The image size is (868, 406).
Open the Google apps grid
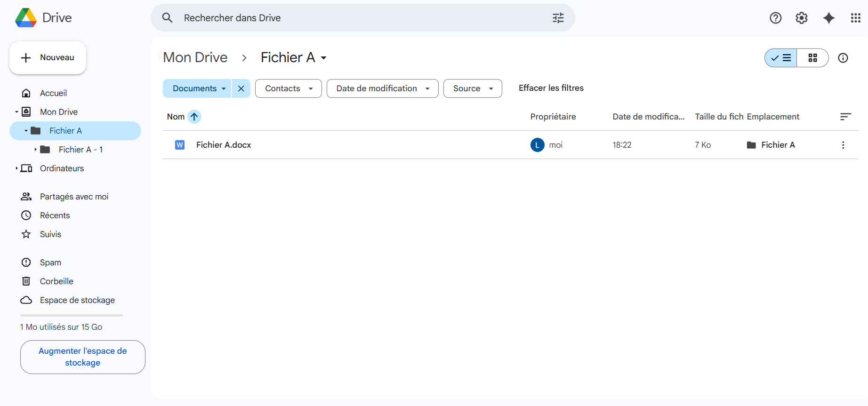pos(855,18)
